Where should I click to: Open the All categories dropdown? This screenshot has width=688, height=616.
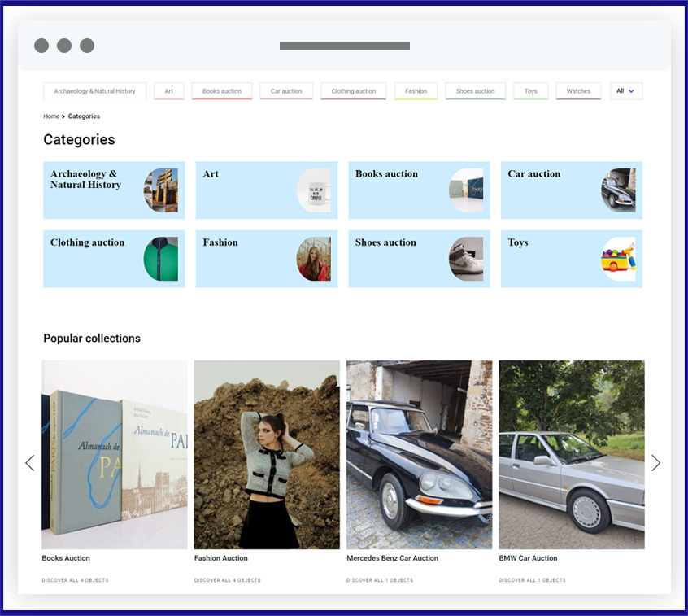pyautogui.click(x=625, y=91)
